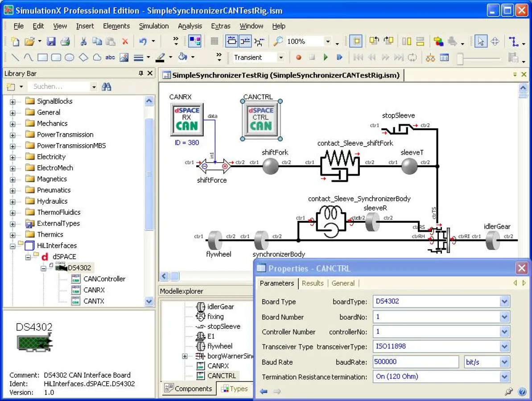Click the red record simulation icon
This screenshot has height=401, width=532.
click(x=299, y=57)
